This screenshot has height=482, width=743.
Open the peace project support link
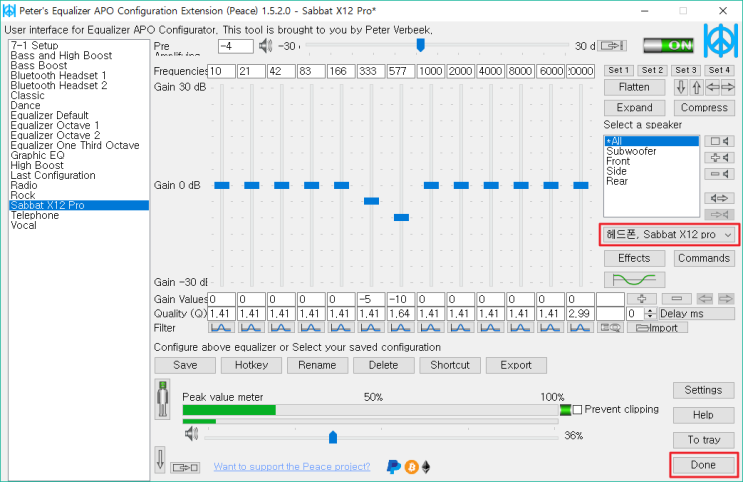pyautogui.click(x=291, y=467)
